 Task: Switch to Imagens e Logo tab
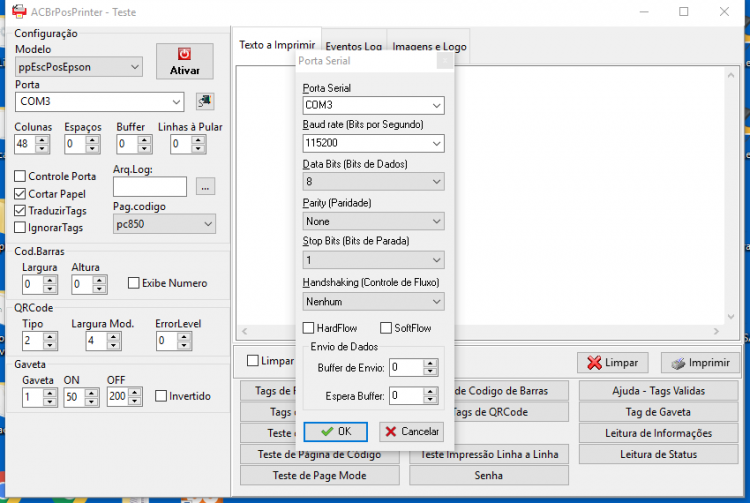click(x=429, y=47)
